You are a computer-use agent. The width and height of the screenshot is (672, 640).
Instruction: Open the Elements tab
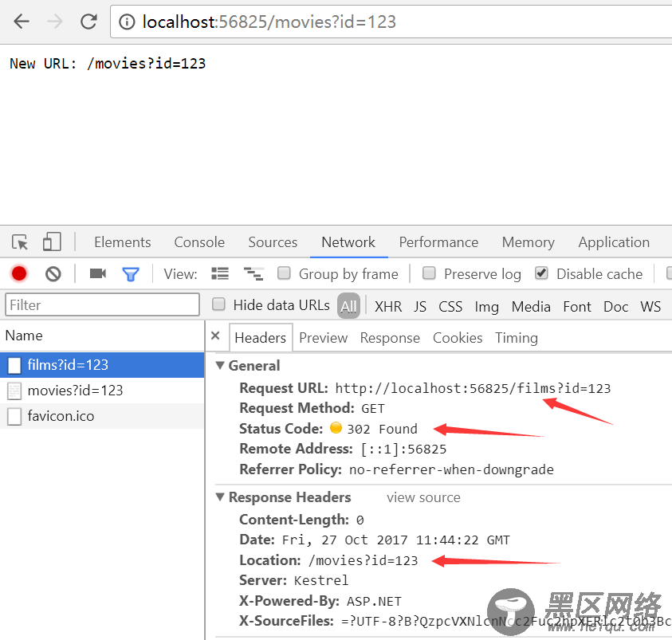[123, 242]
